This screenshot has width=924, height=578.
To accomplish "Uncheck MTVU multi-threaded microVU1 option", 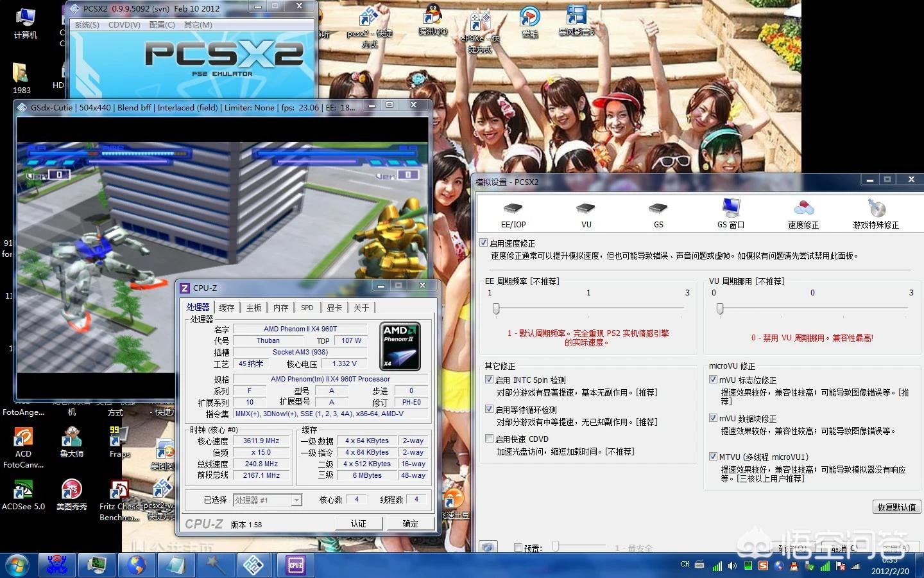I will point(713,457).
